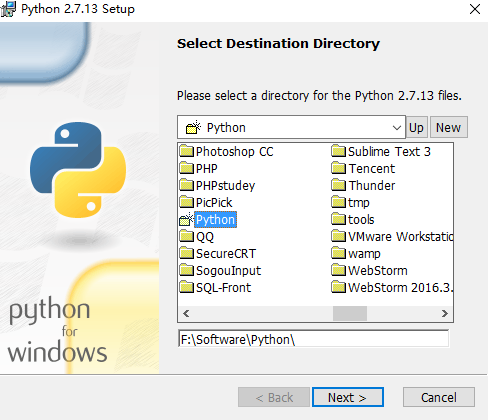Viewport: 488px width, 420px height.
Task: Click the Sublime Text 3 folder icon
Action: 339,151
